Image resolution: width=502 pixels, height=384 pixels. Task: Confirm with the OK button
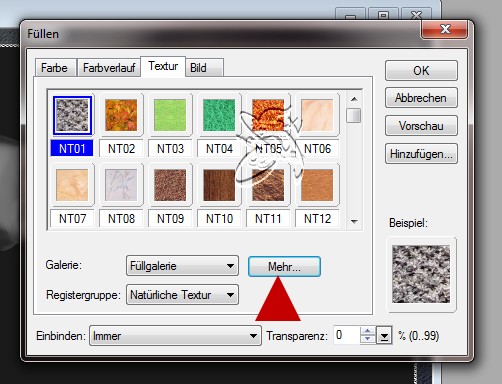coord(421,70)
